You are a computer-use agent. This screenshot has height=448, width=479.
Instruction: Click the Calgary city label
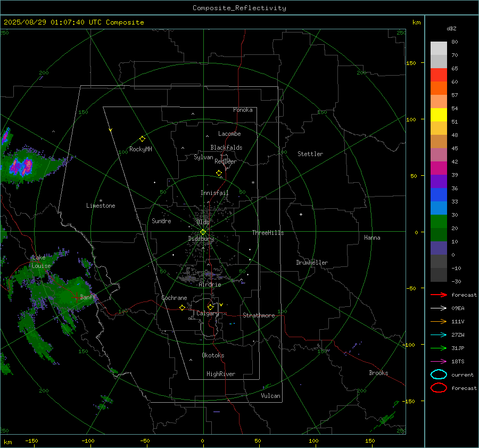pyautogui.click(x=208, y=313)
